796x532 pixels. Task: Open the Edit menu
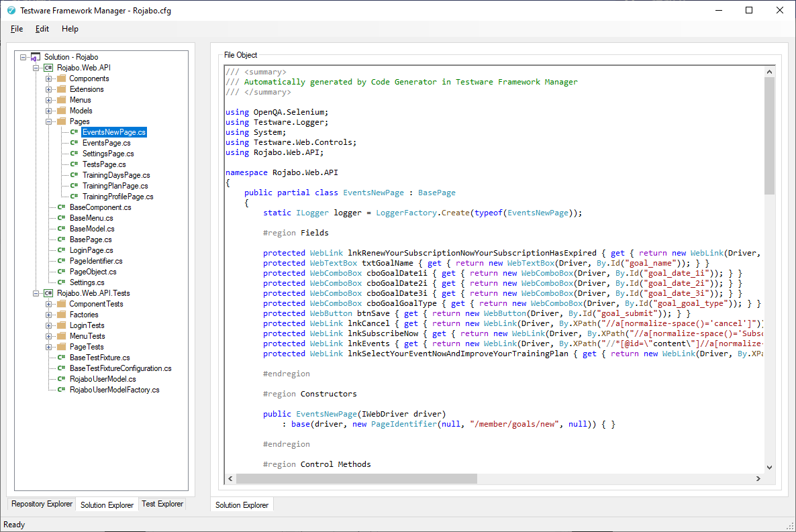pos(42,29)
